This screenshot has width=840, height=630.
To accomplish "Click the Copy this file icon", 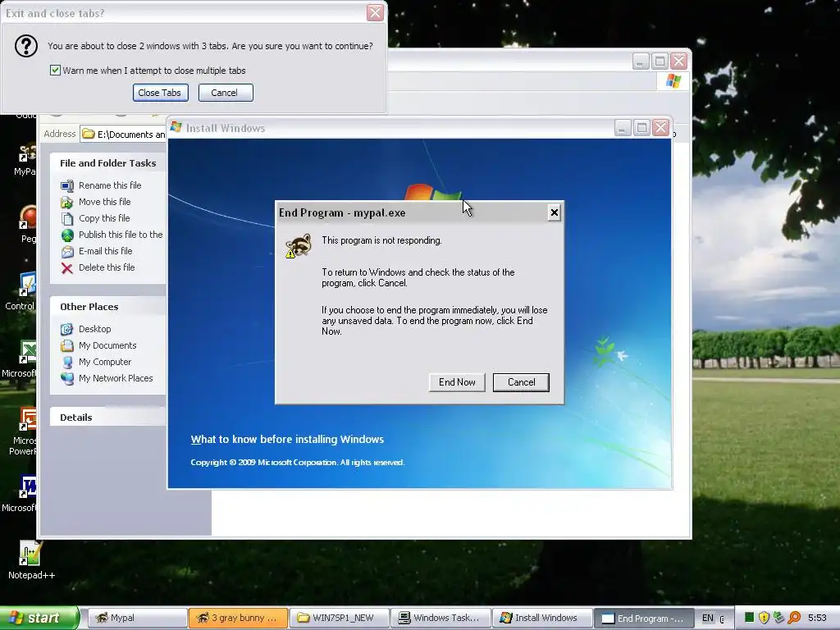I will coord(67,218).
